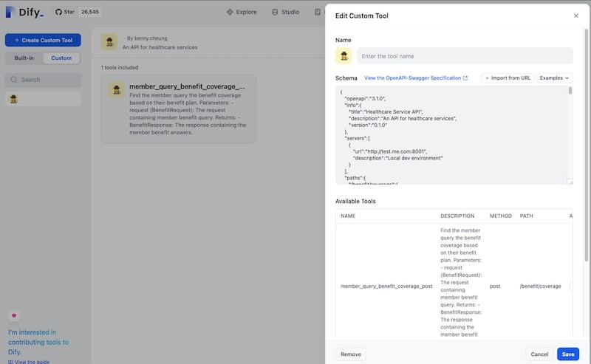Image resolution: width=591 pixels, height=364 pixels.
Task: Click the star count 26,545
Action: point(89,12)
